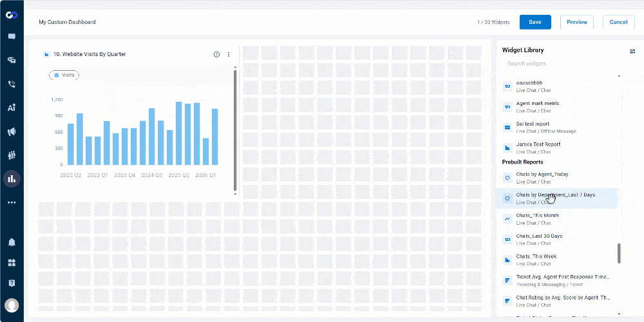This screenshot has height=322, width=644.
Task: Click the info icon on Website Visits widget
Action: pos(216,54)
